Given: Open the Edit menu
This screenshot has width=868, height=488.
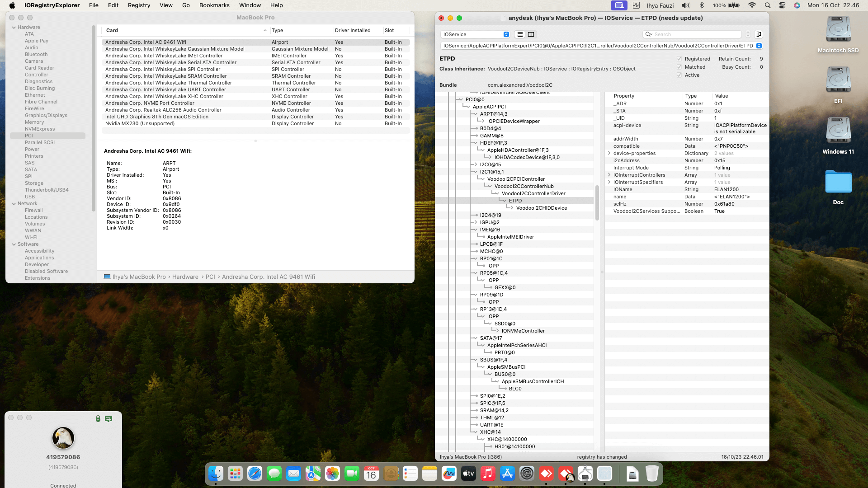Looking at the screenshot, I should pyautogui.click(x=113, y=5).
